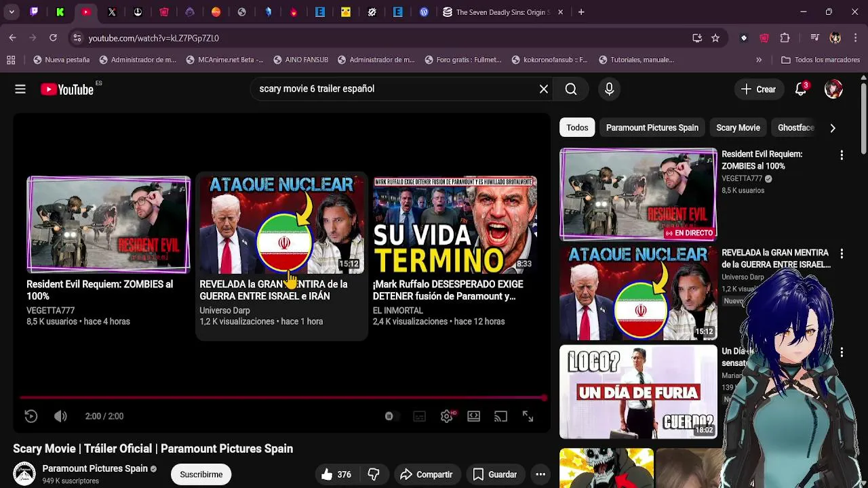This screenshot has height=488, width=868.
Task: Clear the search box with the X icon
Action: [544, 89]
